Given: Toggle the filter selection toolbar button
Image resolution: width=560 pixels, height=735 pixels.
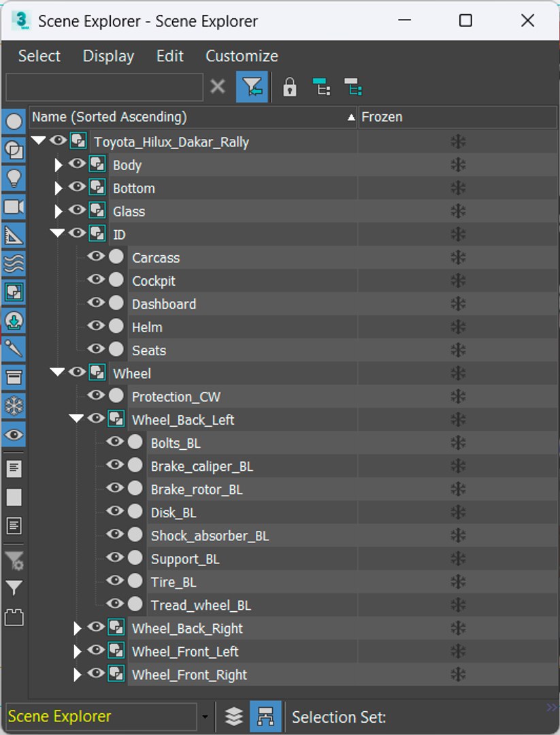Looking at the screenshot, I should click(252, 86).
